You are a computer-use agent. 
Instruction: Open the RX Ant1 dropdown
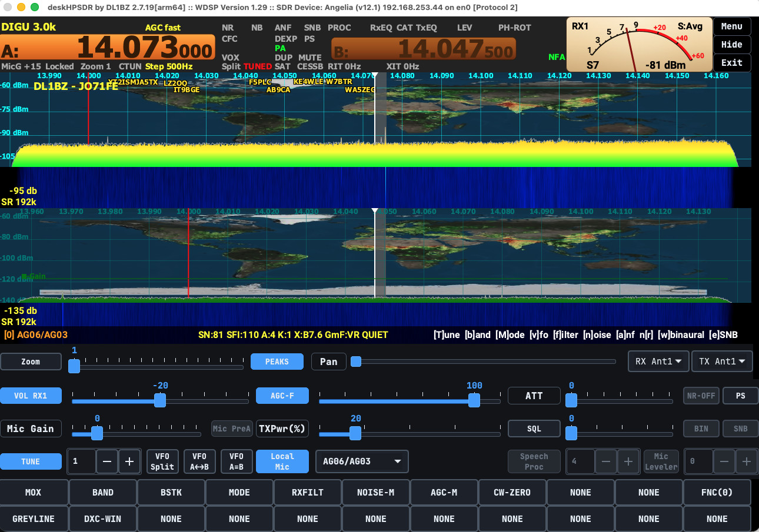(x=658, y=362)
